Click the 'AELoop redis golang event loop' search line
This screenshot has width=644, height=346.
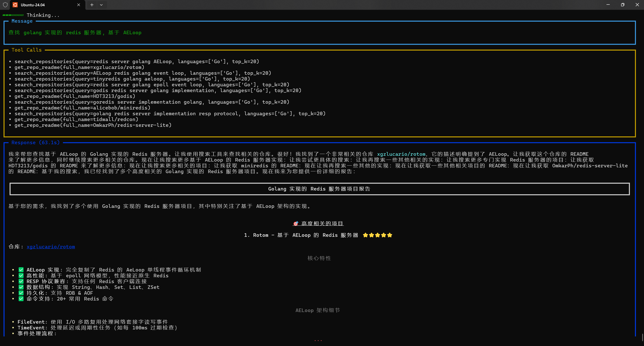tap(143, 73)
